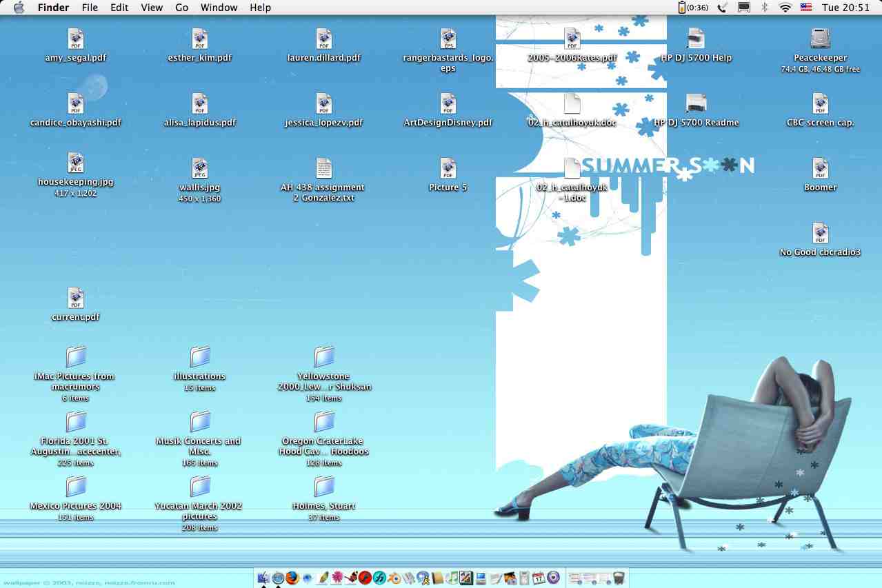This screenshot has width=882, height=588.
Task: Select the amy_segal.pdf file icon
Action: pos(76,39)
